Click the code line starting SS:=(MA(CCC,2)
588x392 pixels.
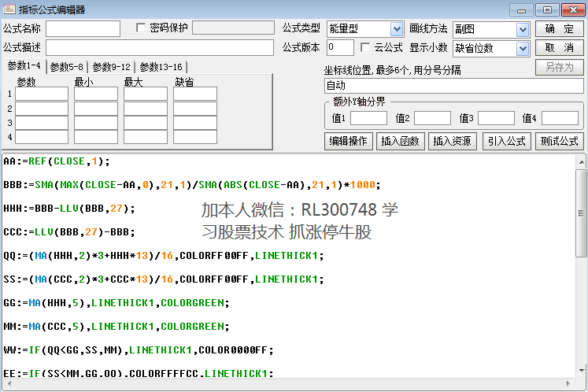point(164,279)
